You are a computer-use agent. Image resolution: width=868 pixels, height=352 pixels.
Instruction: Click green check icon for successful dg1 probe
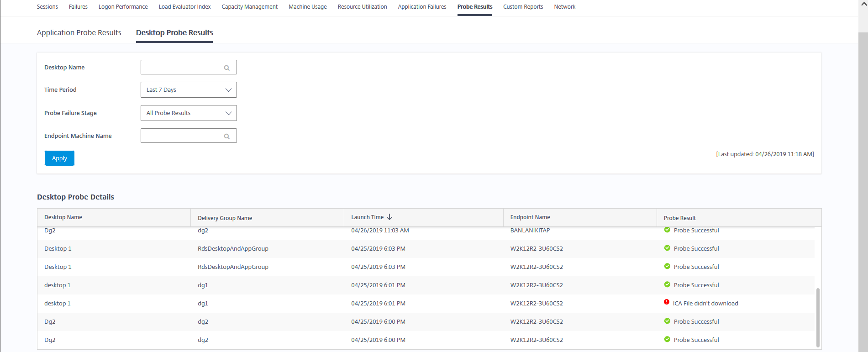click(667, 284)
